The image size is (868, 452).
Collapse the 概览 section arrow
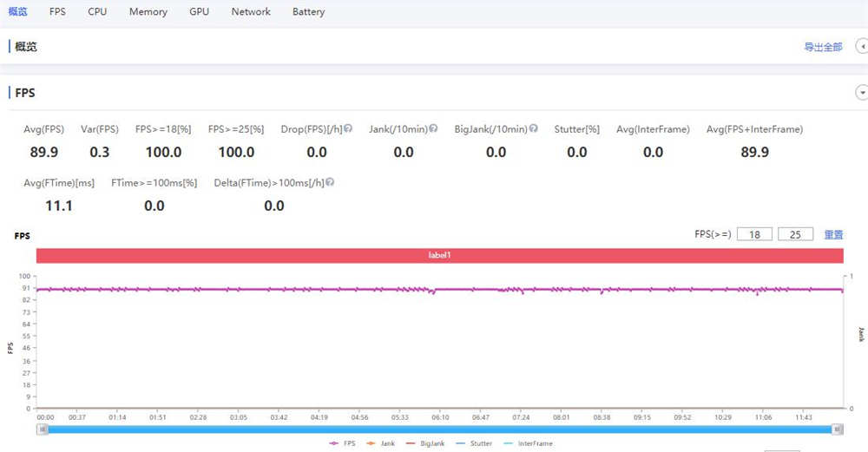(x=862, y=47)
